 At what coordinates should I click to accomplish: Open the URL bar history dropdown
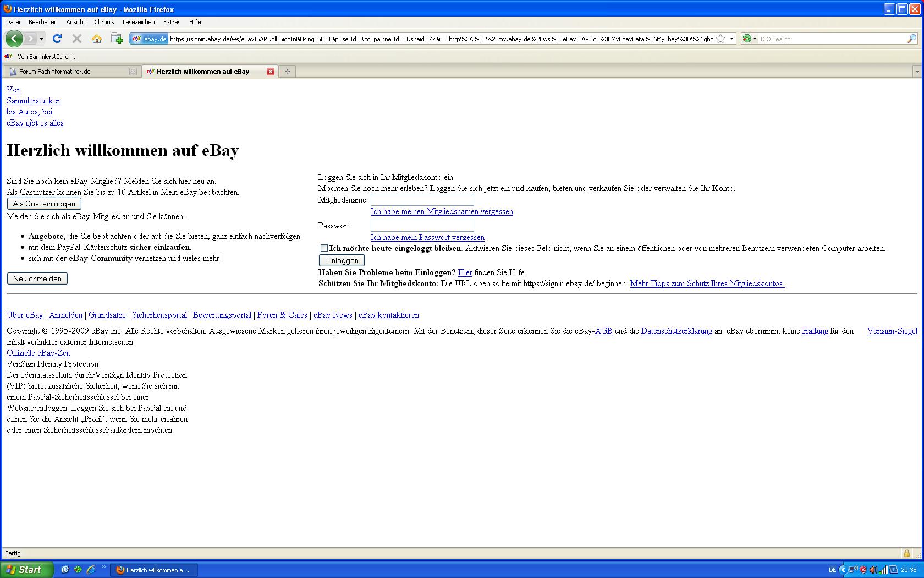coord(732,39)
